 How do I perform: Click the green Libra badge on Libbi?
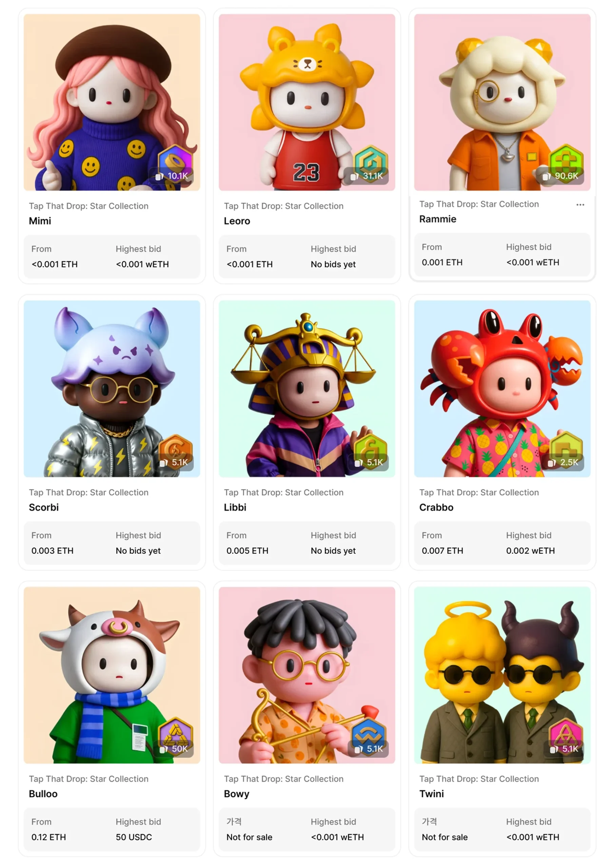click(371, 448)
